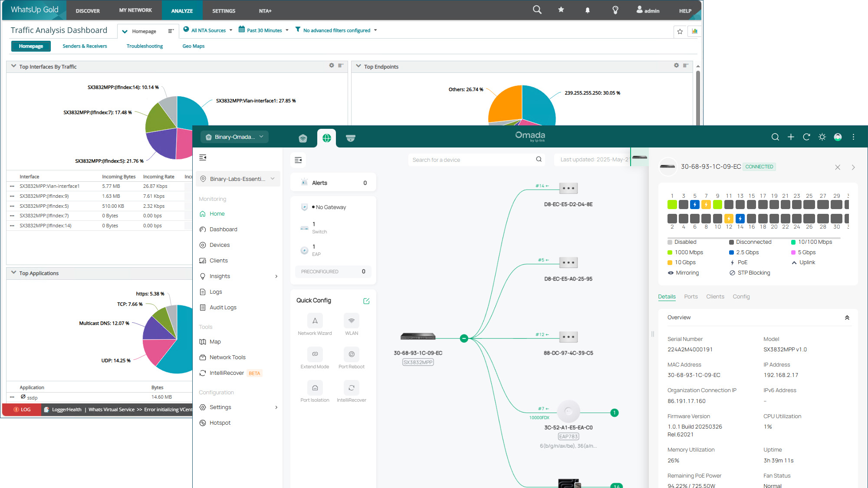Open Clients in Omada sidebar

click(x=218, y=261)
